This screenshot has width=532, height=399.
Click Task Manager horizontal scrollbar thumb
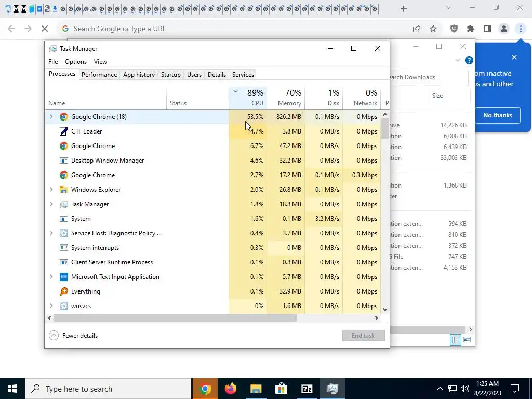click(175, 318)
